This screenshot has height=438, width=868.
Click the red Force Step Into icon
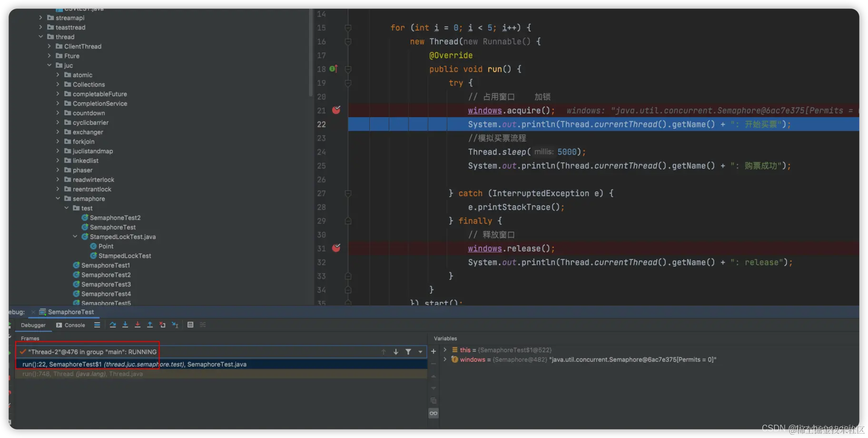[138, 325]
